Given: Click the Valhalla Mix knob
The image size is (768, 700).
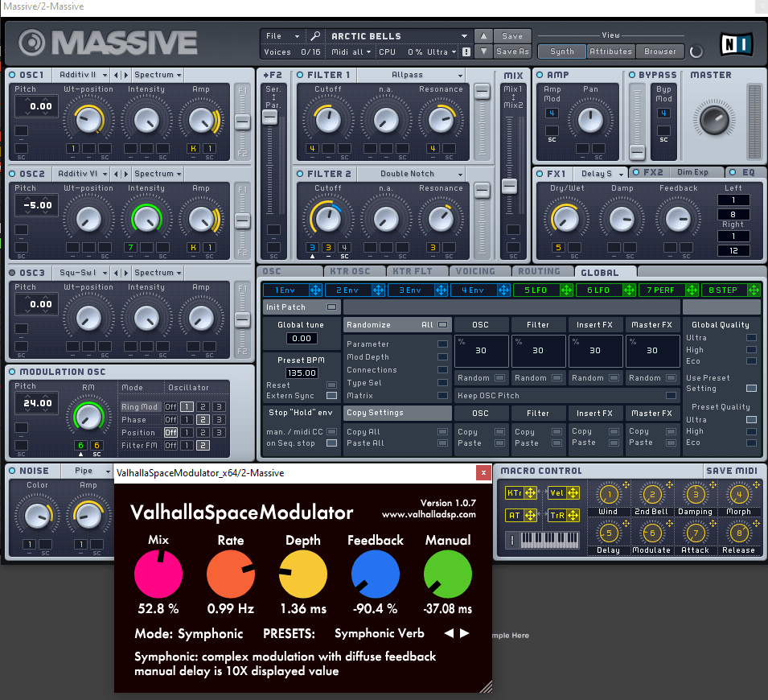Looking at the screenshot, I should click(x=158, y=575).
